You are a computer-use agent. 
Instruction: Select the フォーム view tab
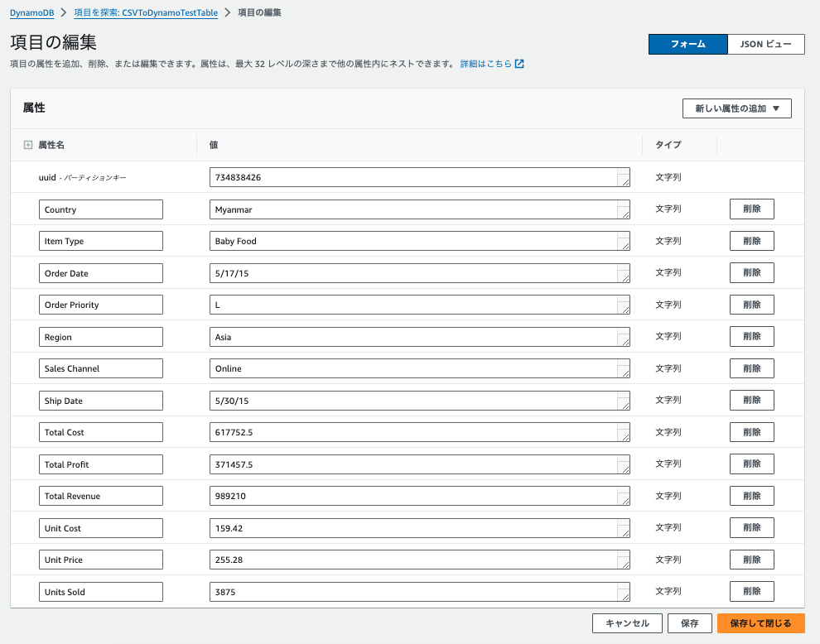(687, 44)
